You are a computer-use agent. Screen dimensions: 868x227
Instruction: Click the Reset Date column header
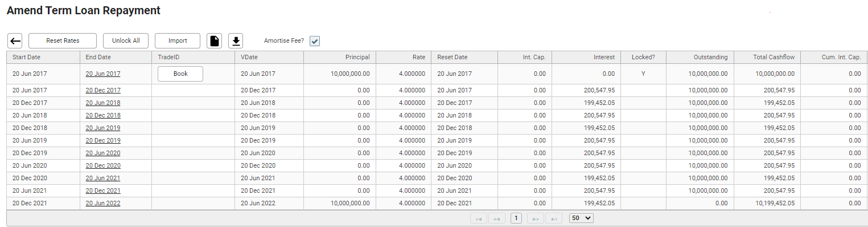[x=464, y=57]
